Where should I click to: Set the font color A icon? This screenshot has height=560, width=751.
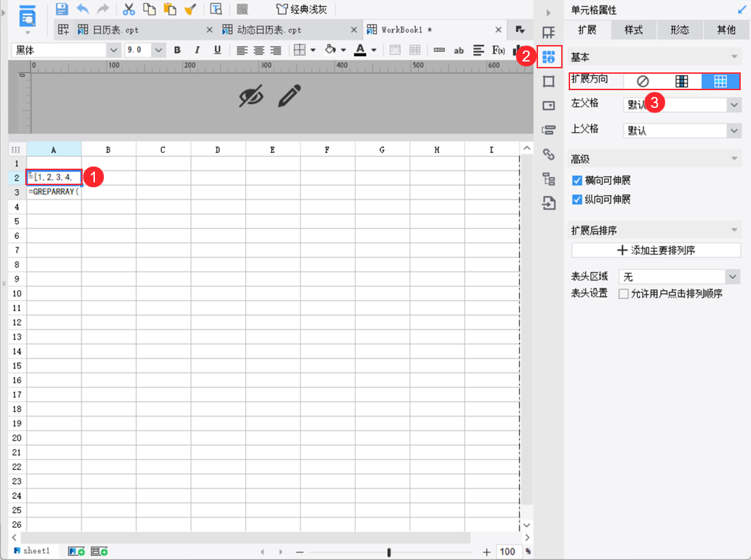click(360, 50)
